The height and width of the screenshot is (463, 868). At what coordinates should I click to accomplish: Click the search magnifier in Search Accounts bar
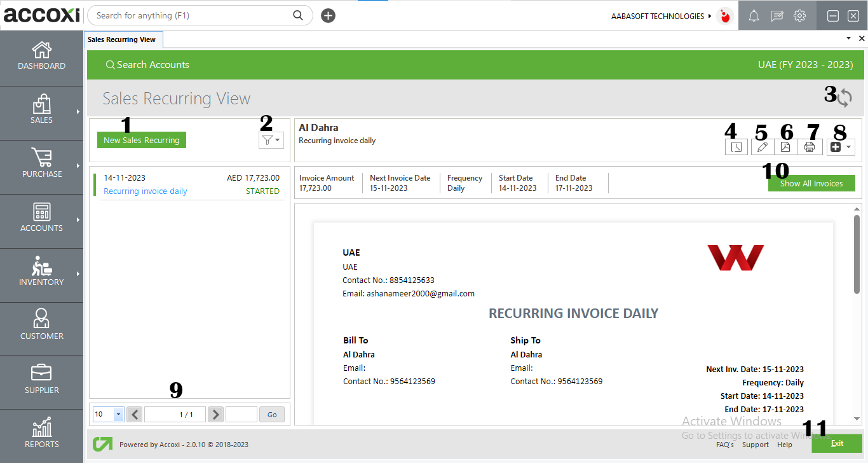coord(110,64)
